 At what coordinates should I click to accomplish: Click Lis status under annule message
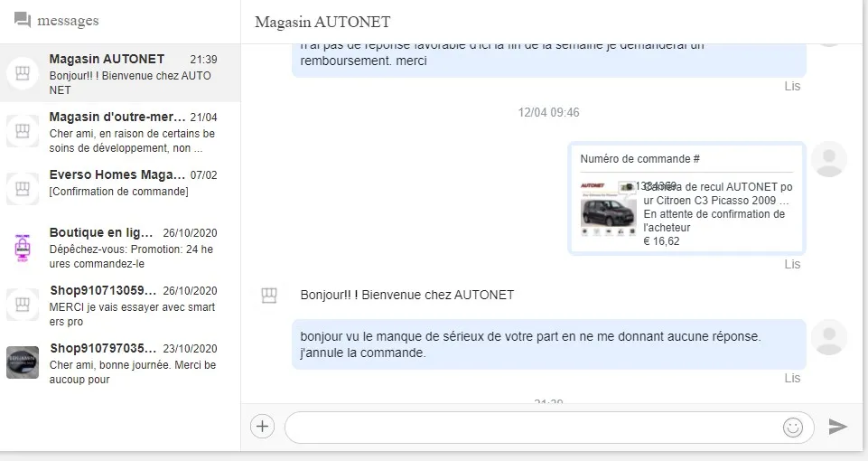(x=792, y=378)
